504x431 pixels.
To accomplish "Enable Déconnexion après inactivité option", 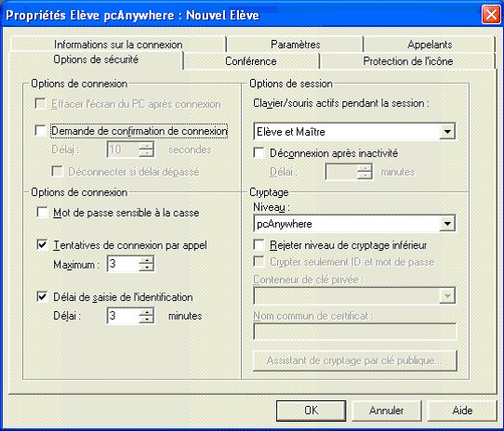I will pos(259,153).
